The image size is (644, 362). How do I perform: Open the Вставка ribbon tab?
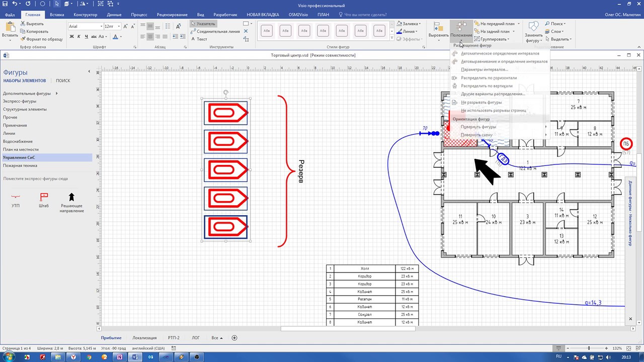point(57,15)
